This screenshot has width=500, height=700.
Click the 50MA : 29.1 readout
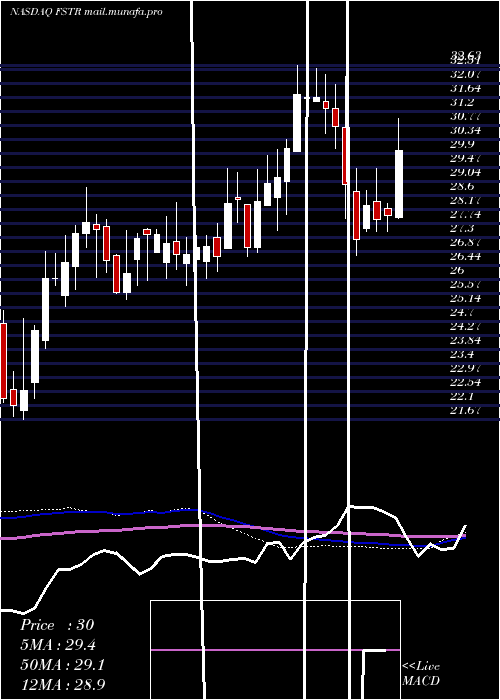(x=62, y=665)
